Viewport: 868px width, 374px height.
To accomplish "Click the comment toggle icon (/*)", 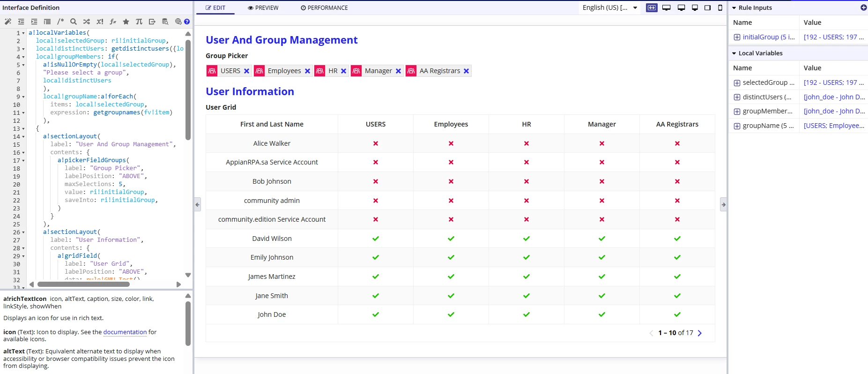I will 60,22.
